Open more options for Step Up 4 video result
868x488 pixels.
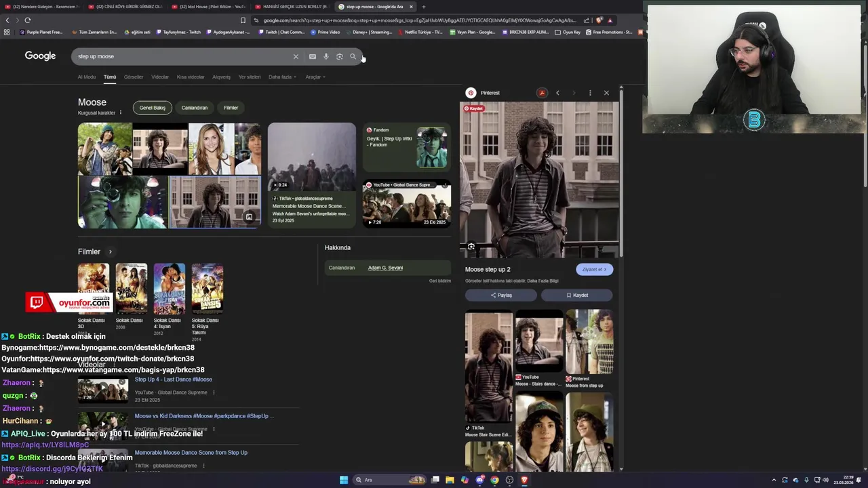pyautogui.click(x=214, y=392)
